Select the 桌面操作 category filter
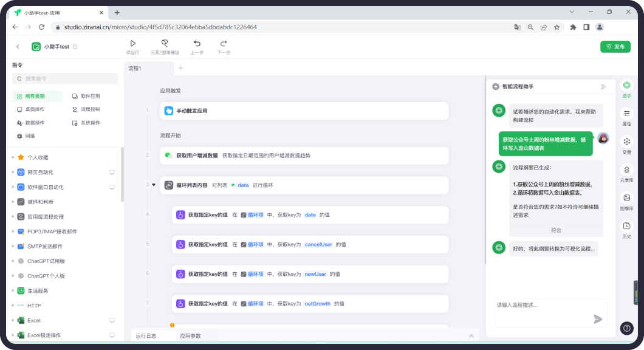 pyautogui.click(x=35, y=109)
